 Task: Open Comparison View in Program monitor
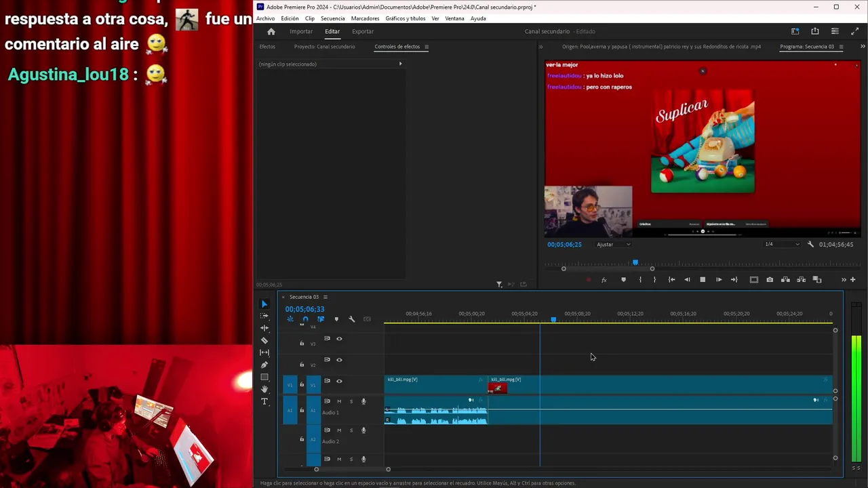(817, 280)
